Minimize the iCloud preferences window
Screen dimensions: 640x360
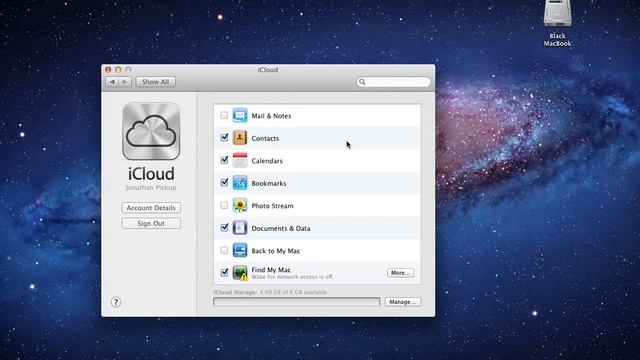[x=118, y=70]
